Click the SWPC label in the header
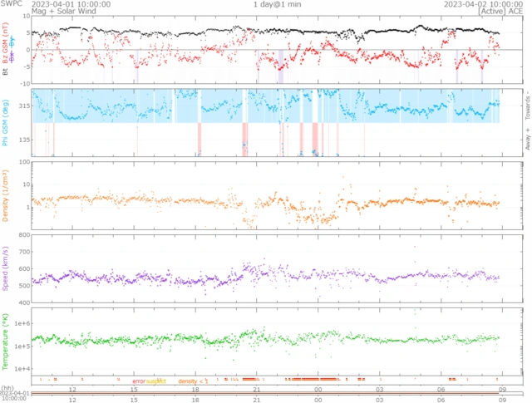This screenshot has height=403, width=532. [11, 4]
